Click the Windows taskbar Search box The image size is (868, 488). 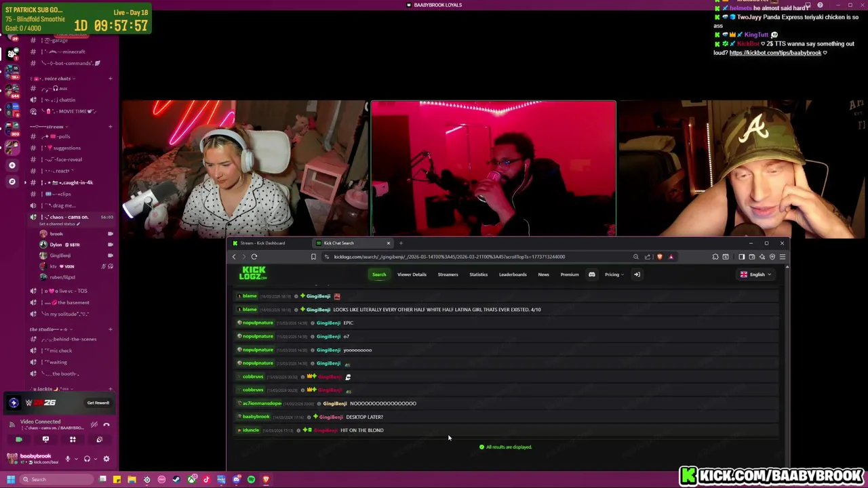58,480
